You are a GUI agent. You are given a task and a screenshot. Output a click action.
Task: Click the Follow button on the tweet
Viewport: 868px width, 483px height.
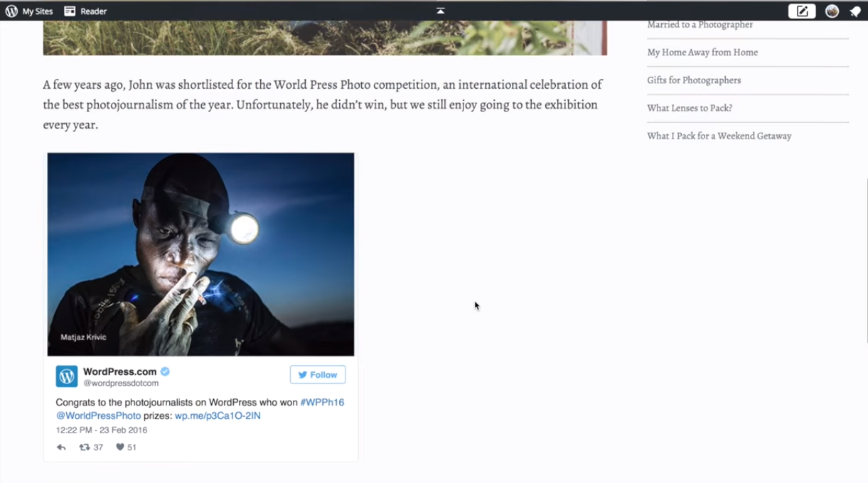click(x=318, y=375)
